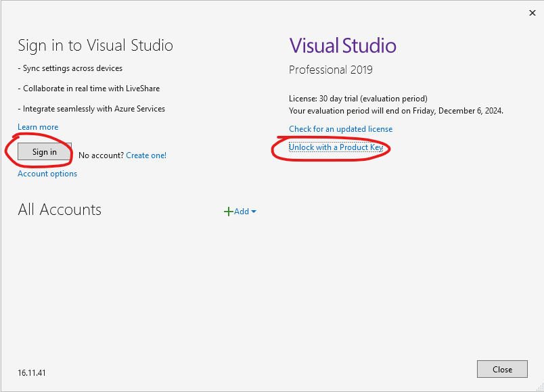
Task: Click the Visual Studio purple logo text
Action: (343, 46)
